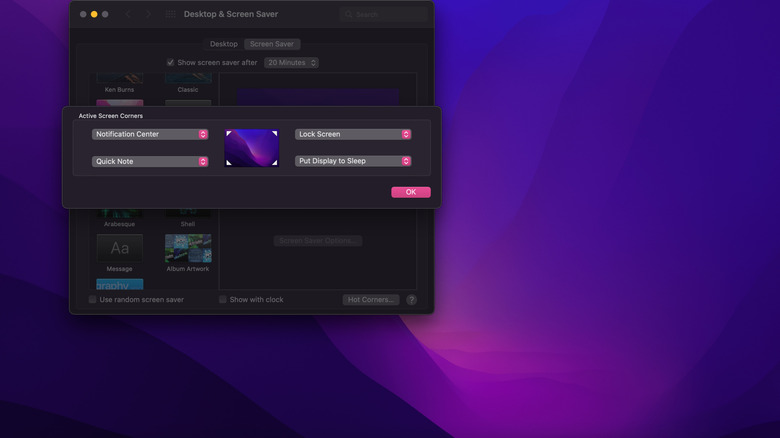
Task: Select the Message screen saver thumbnail
Action: click(x=119, y=248)
